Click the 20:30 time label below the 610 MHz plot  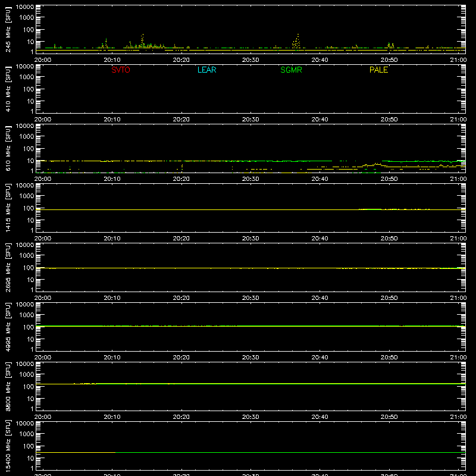250,179
